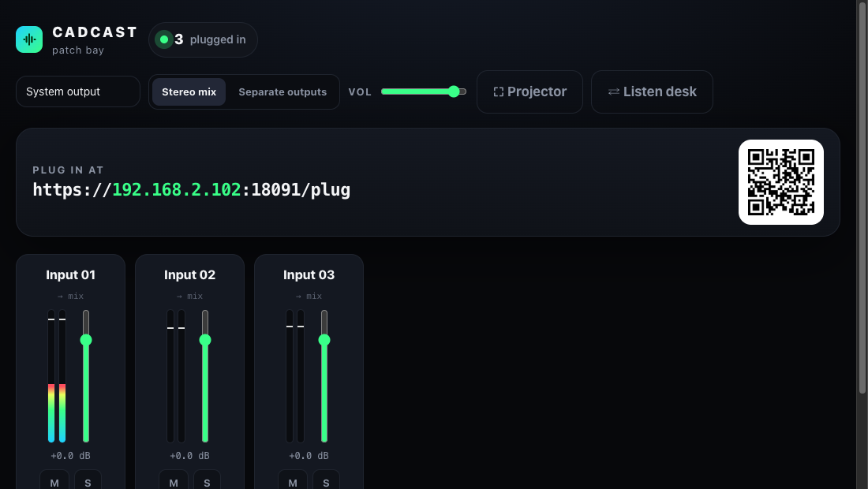Click the Input 01 level meter
Image resolution: width=868 pixels, height=489 pixels.
[57, 376]
